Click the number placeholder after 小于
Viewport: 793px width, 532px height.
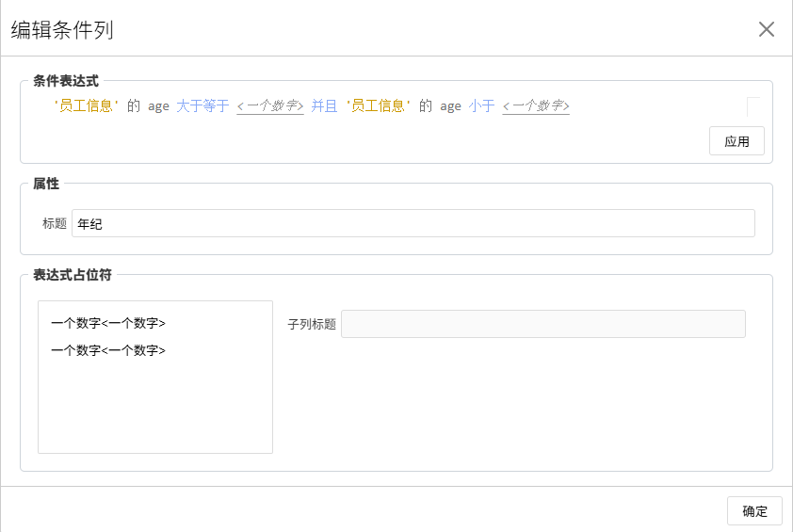click(536, 106)
